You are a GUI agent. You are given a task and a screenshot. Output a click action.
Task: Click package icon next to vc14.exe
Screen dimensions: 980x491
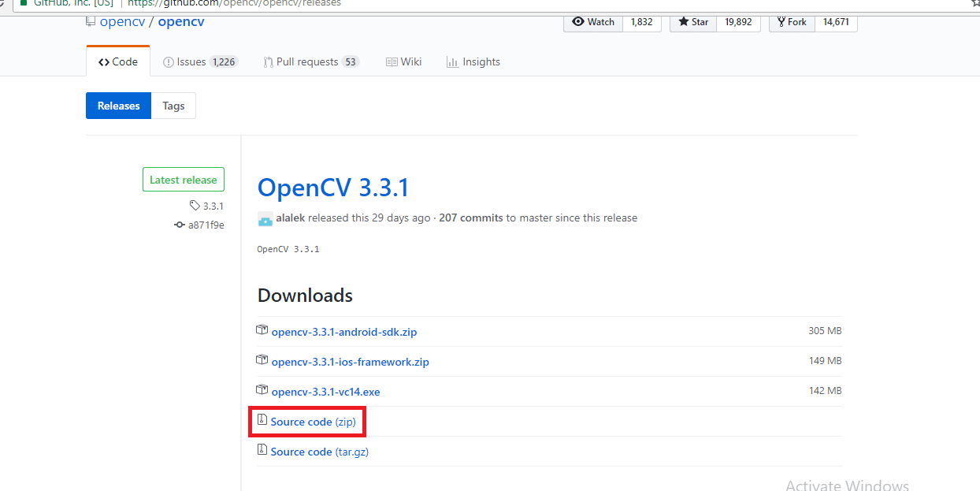pyautogui.click(x=262, y=390)
